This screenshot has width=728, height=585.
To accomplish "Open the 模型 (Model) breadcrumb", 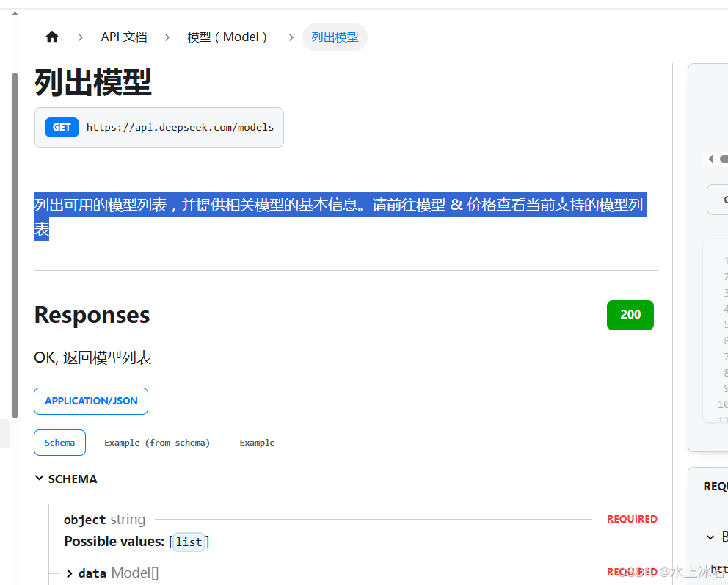I will coord(227,37).
